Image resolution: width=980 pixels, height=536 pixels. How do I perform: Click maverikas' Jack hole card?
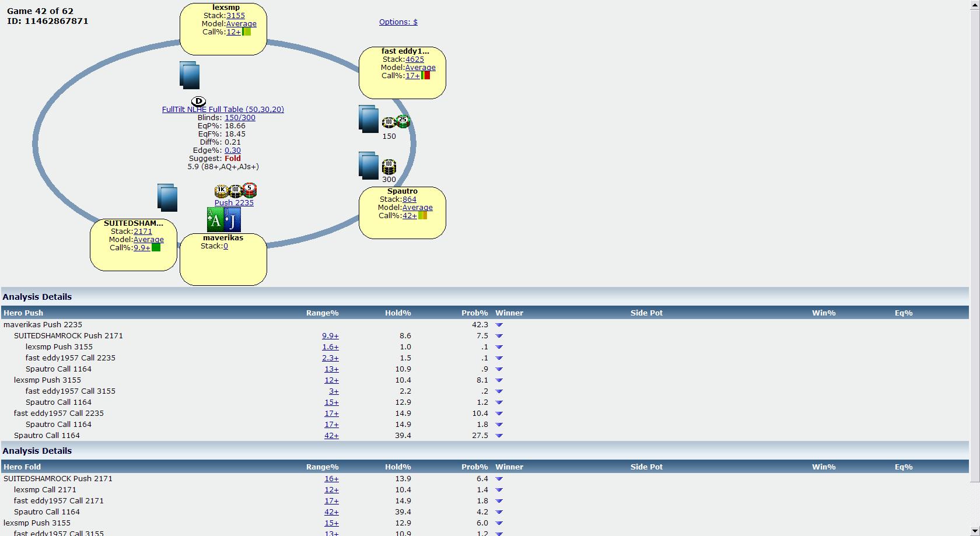(232, 220)
